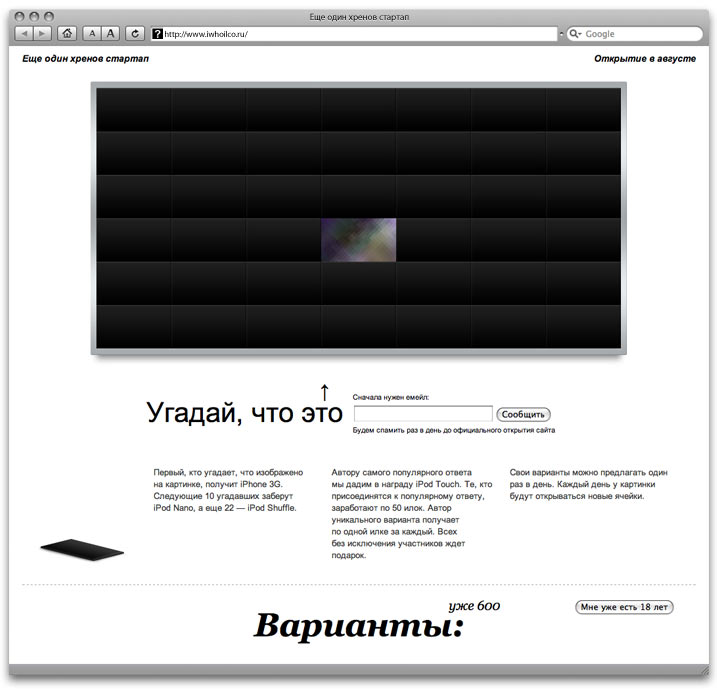The width and height of the screenshot is (717, 690).
Task: Click the question mark site icon
Action: (x=158, y=34)
